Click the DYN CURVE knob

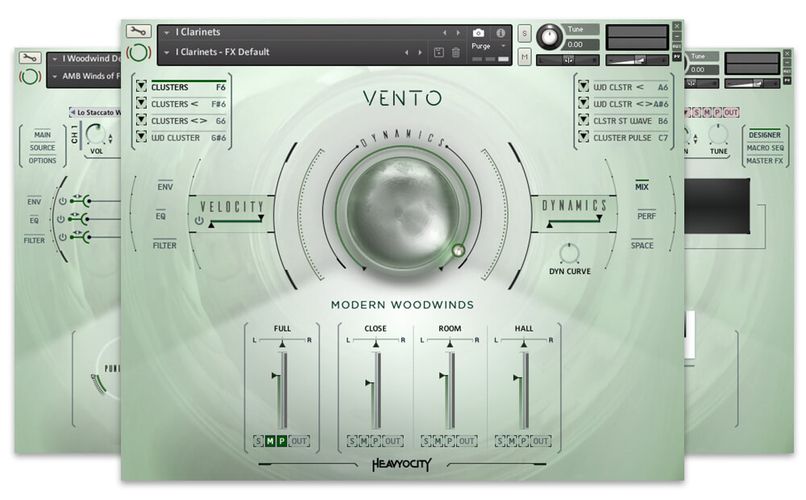(x=570, y=252)
